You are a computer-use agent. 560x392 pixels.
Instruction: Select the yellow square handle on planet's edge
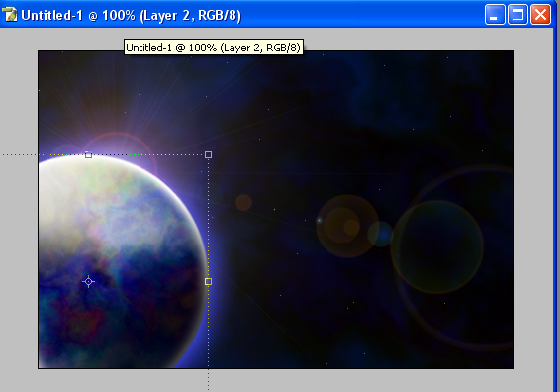click(x=208, y=281)
